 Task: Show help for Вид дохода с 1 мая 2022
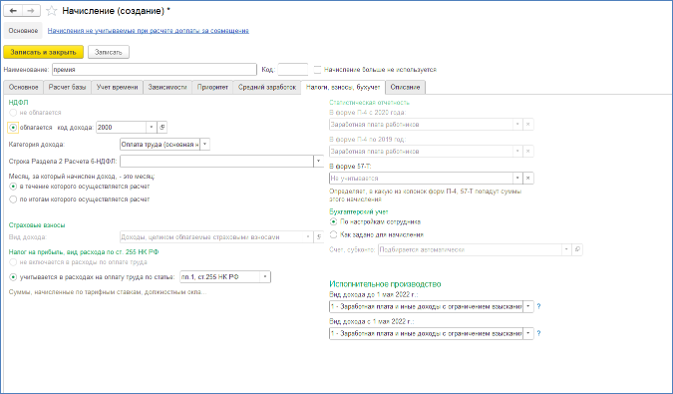(539, 333)
